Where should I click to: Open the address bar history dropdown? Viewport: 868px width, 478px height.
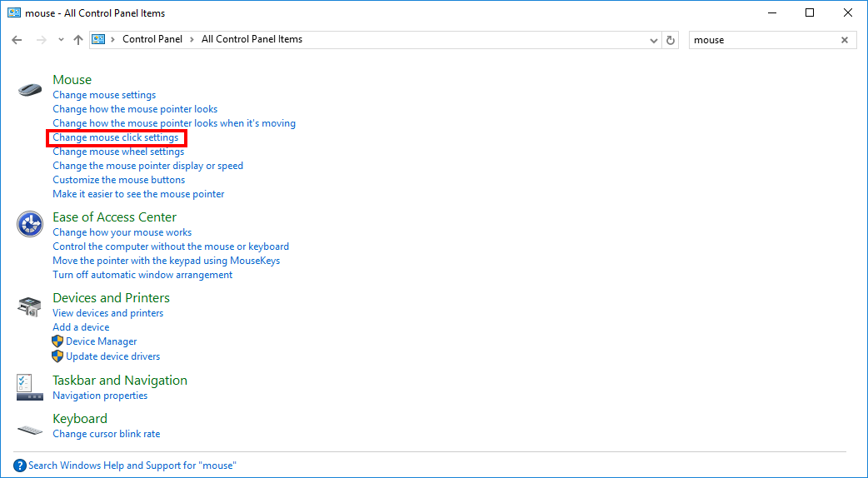654,40
